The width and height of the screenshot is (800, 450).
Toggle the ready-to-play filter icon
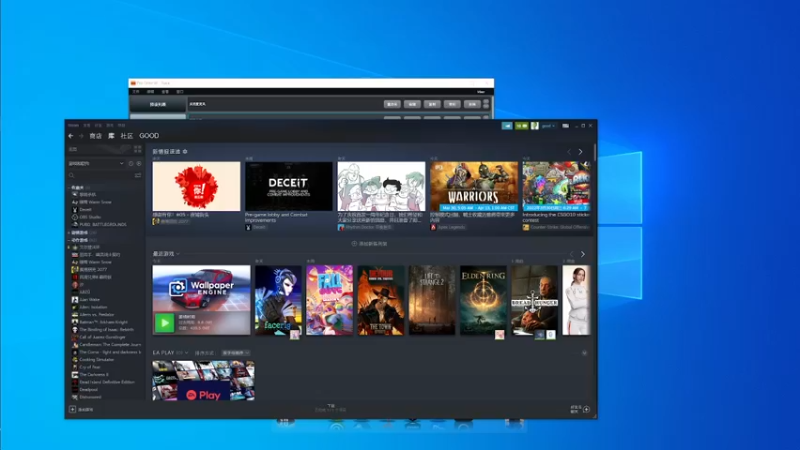tap(139, 163)
